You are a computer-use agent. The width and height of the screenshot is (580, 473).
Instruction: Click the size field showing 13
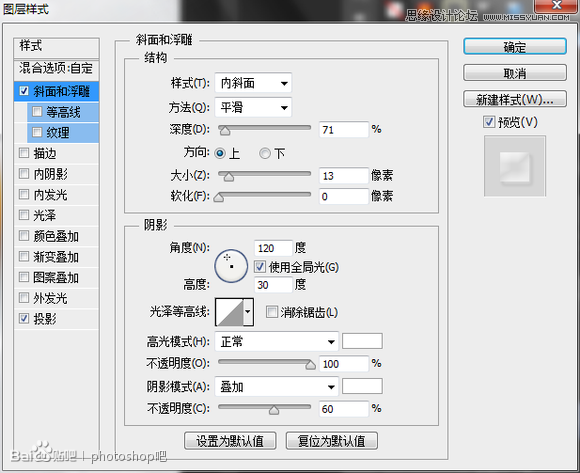pyautogui.click(x=344, y=176)
